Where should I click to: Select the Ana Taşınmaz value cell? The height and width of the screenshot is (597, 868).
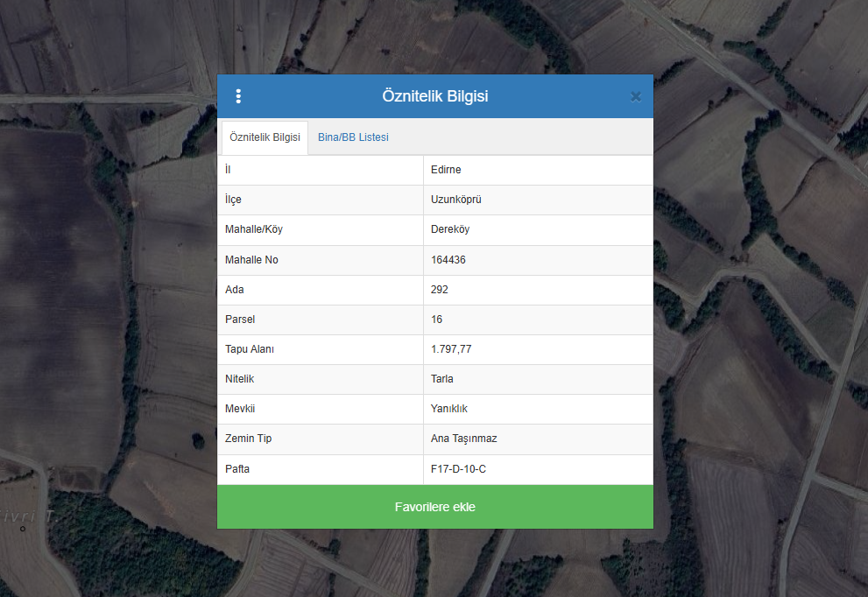(464, 439)
